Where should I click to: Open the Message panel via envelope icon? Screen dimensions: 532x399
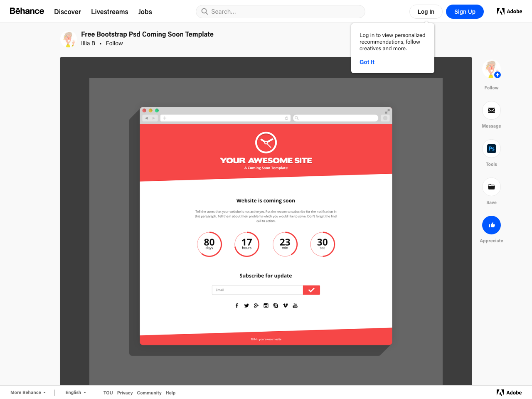(491, 110)
